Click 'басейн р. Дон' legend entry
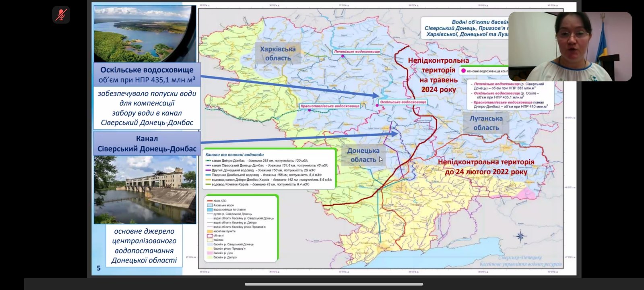 (220, 253)
